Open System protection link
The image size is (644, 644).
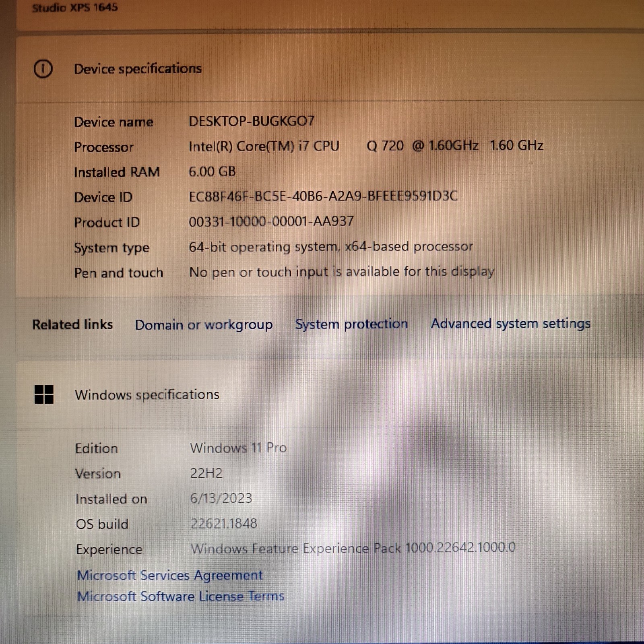[x=351, y=324]
